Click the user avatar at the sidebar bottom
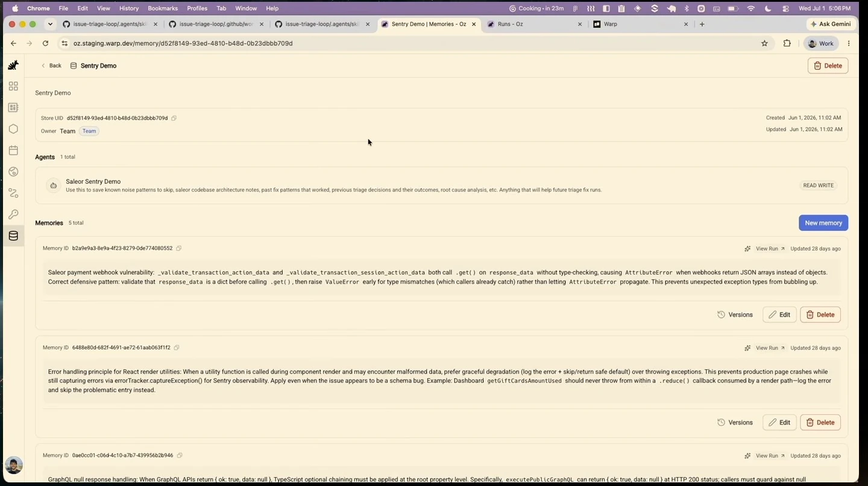This screenshot has width=868, height=486. click(14, 465)
